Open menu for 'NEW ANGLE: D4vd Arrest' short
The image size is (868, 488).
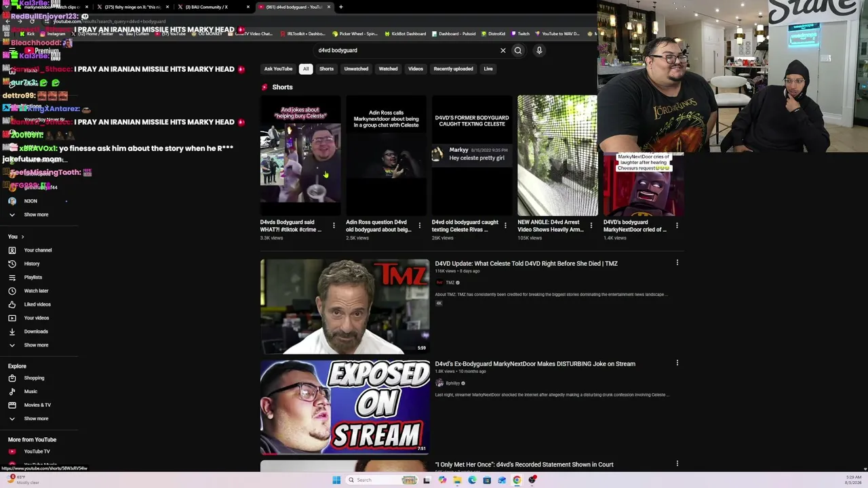coord(591,225)
